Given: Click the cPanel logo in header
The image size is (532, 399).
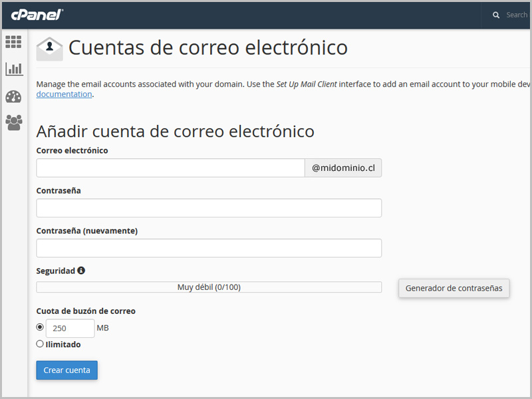Looking at the screenshot, I should pos(37,15).
